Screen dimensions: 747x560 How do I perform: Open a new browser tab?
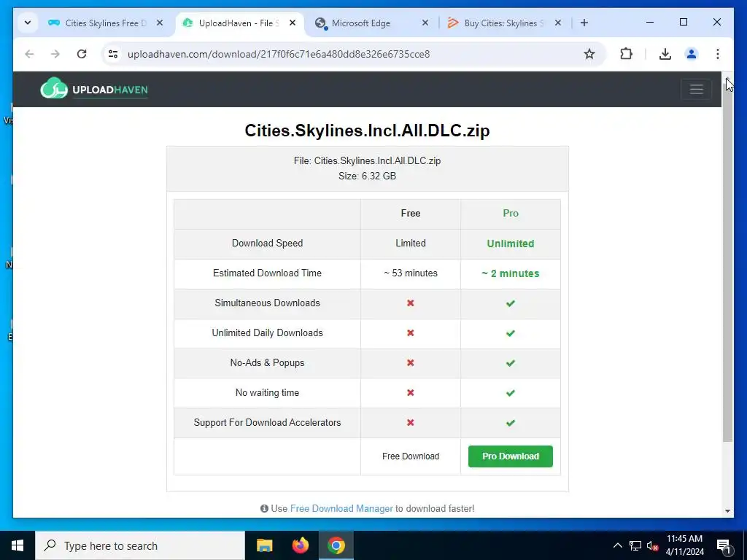click(584, 23)
